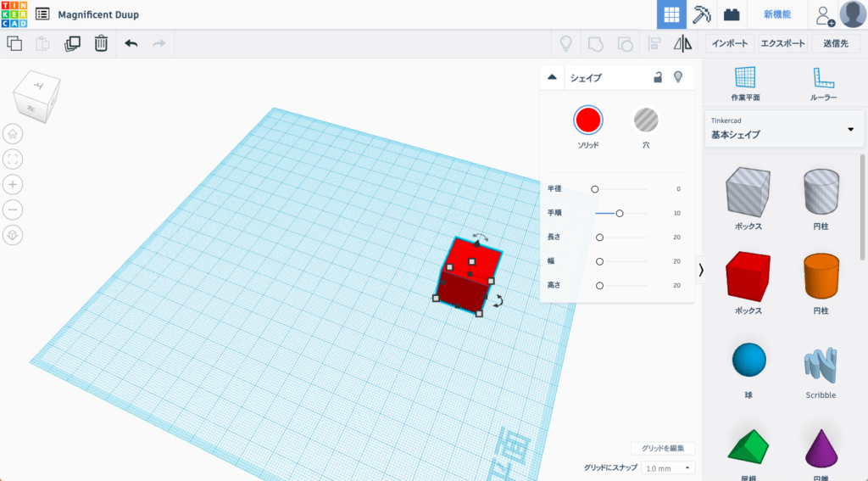Toggle shape visibility lightbulb in panel
This screenshot has height=481, width=868.
(678, 77)
